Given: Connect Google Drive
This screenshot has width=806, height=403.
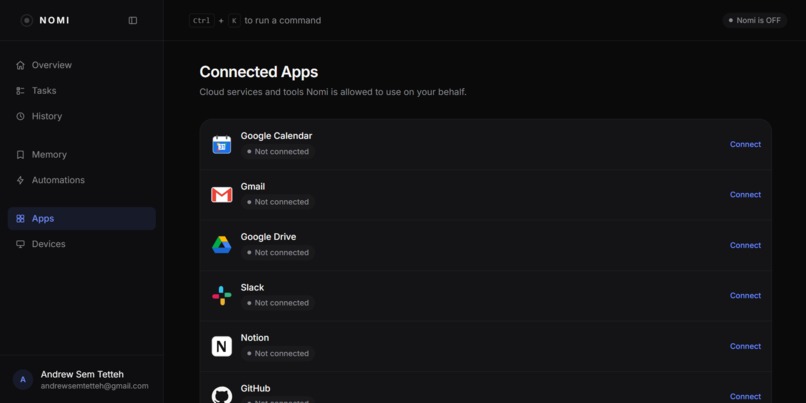Looking at the screenshot, I should click(x=745, y=245).
